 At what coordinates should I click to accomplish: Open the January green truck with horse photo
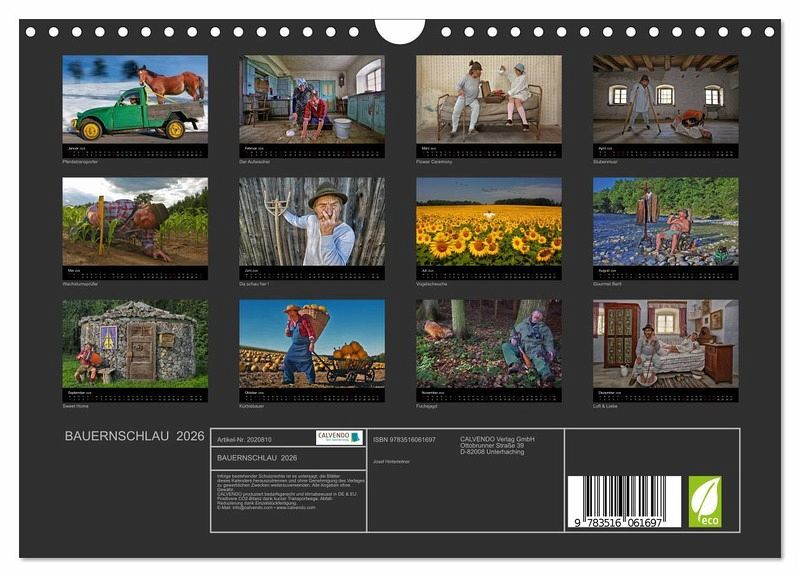click(x=135, y=99)
